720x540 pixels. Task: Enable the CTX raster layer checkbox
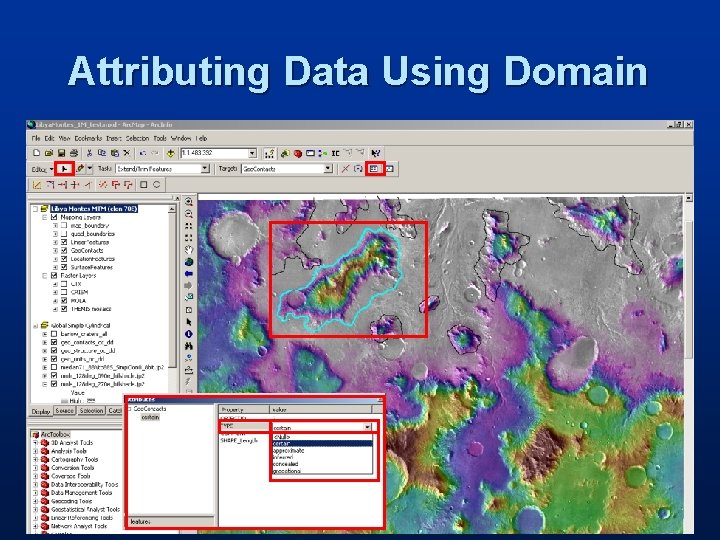(64, 284)
